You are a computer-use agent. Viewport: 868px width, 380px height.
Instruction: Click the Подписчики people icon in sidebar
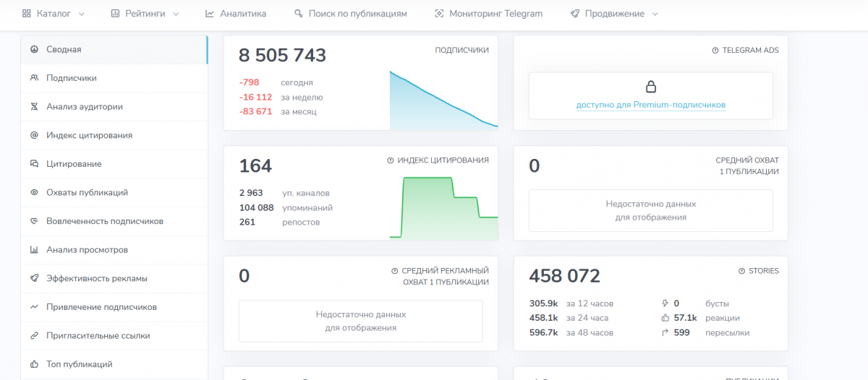coord(34,78)
